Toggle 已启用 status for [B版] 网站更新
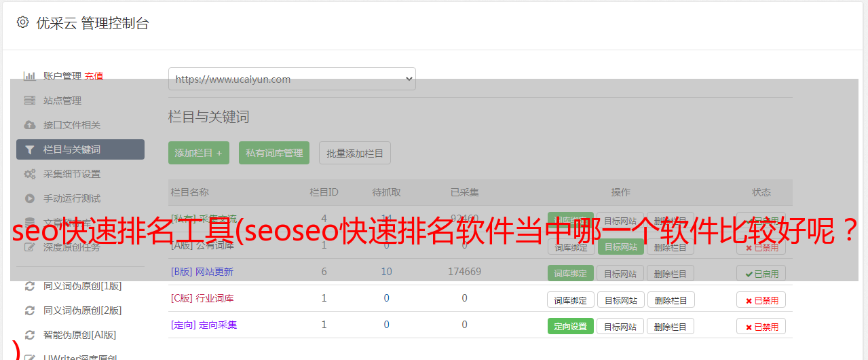 coord(761,274)
